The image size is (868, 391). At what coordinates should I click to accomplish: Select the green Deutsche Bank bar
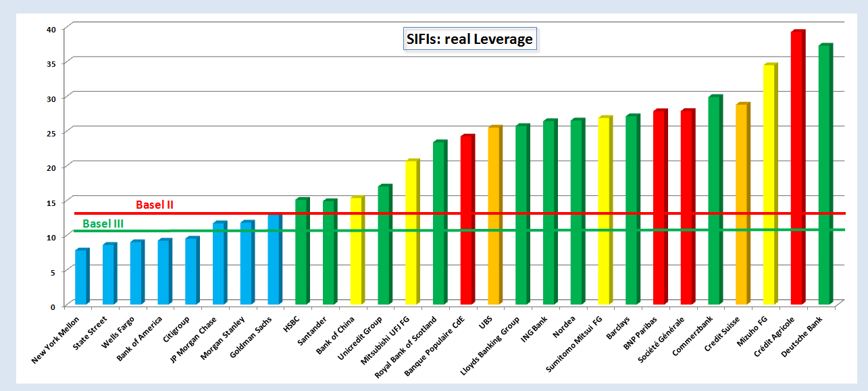[825, 175]
